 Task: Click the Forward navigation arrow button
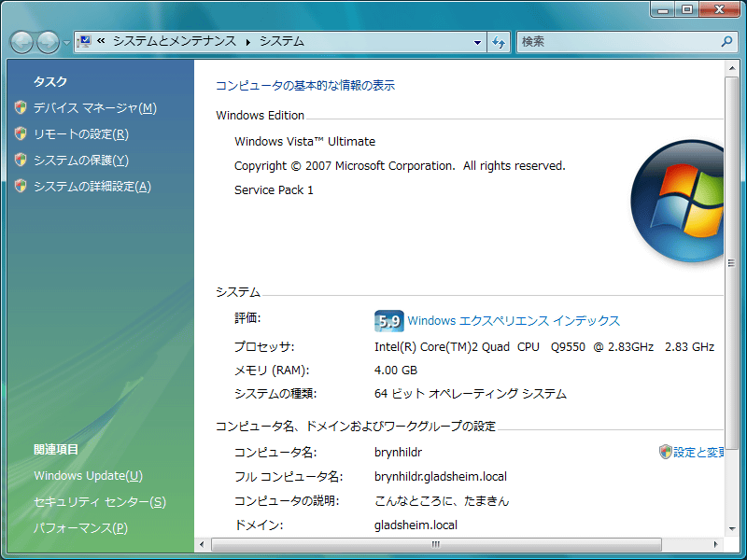pyautogui.click(x=48, y=42)
